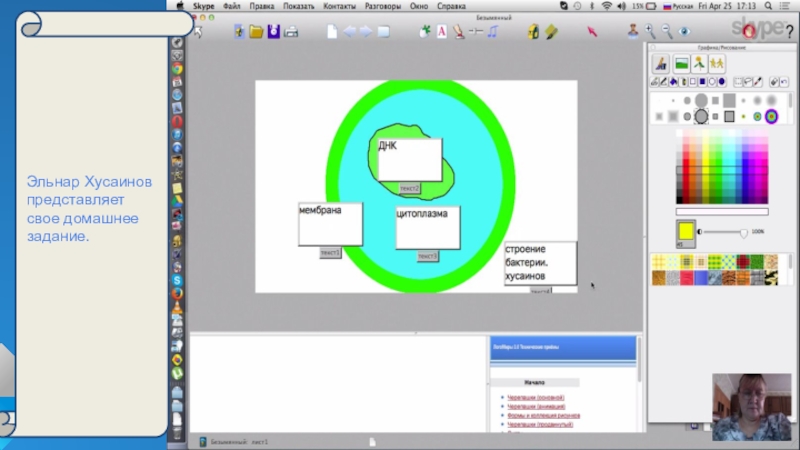Image resolution: width=800 pixels, height=450 pixels.
Task: Choose the dashed-outline circle brush shape
Action: click(701, 117)
